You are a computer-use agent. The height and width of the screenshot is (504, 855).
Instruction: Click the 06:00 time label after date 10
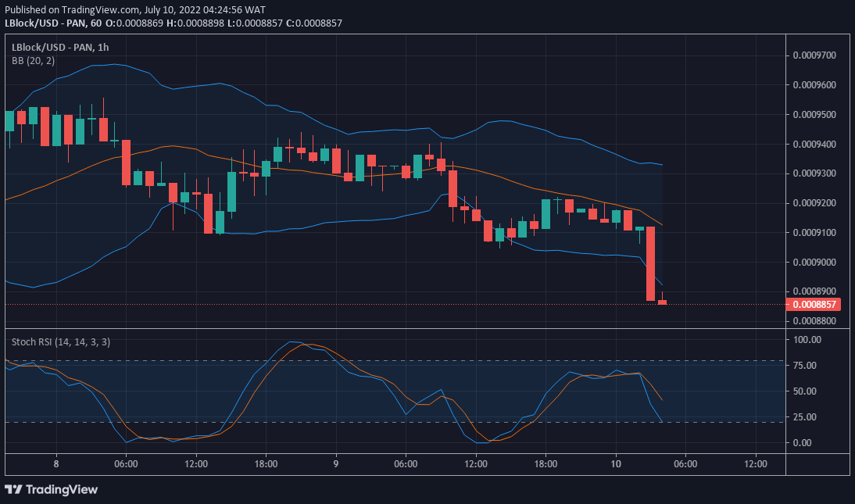click(685, 463)
